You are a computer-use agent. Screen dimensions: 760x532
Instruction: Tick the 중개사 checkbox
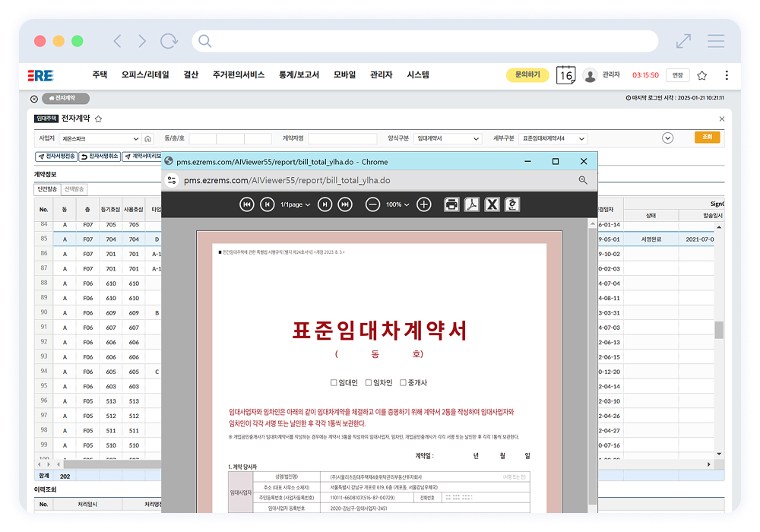point(403,383)
